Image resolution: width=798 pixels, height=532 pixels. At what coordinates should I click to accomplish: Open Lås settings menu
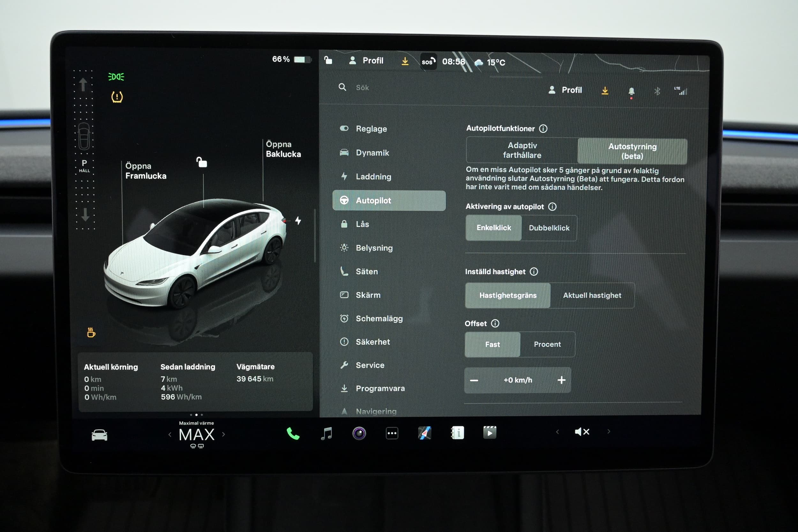(x=389, y=224)
